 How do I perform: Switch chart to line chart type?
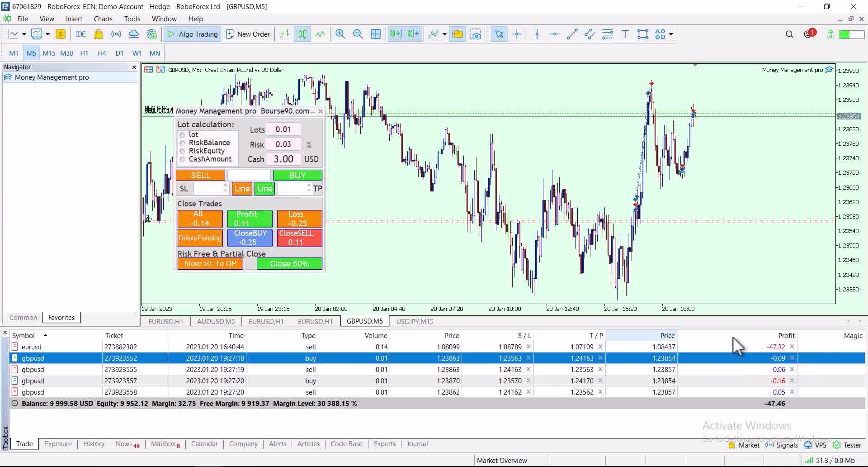[x=320, y=34]
